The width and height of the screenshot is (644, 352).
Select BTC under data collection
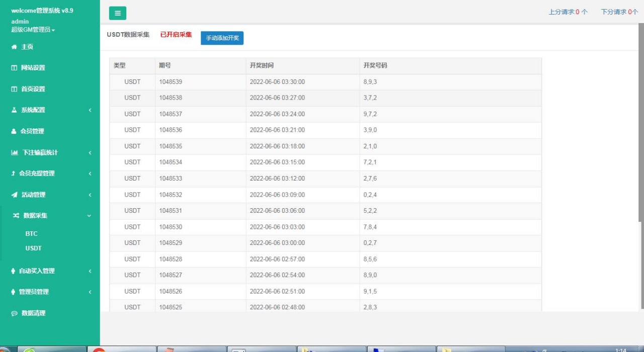coord(31,234)
